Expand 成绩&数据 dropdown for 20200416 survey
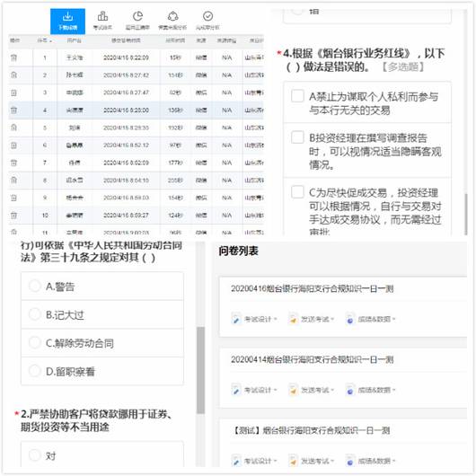The image size is (476, 476). coord(371,319)
